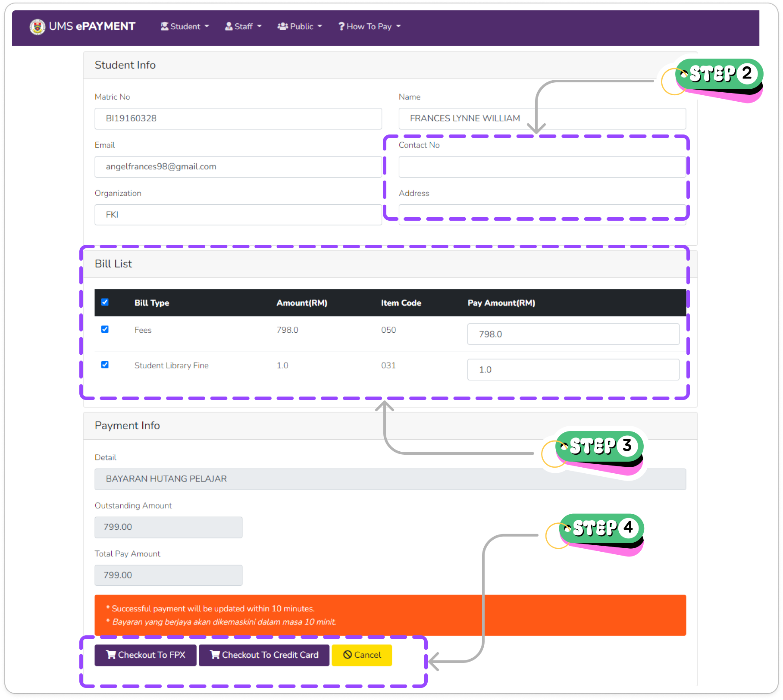Screen dimensions: 783x700
Task: Go to UMS ePAYMENT home link
Action: pos(92,27)
